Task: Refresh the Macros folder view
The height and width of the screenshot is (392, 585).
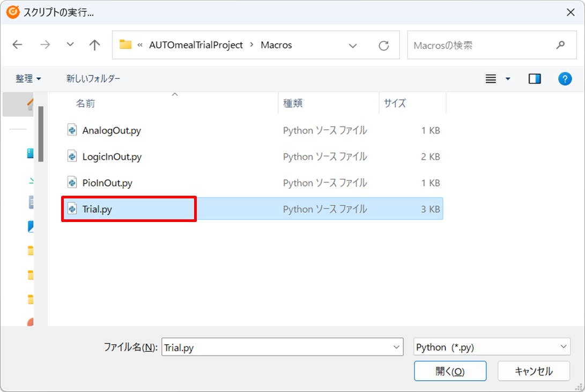Action: [x=383, y=46]
